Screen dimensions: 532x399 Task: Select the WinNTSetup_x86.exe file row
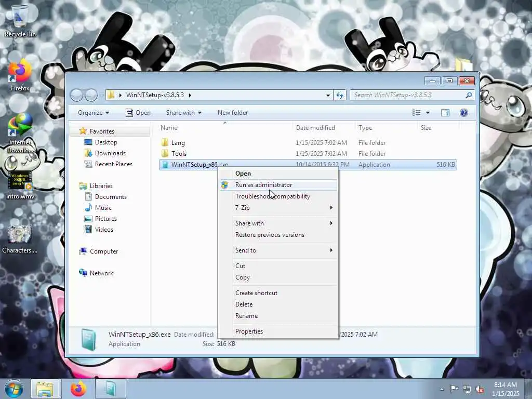point(308,165)
